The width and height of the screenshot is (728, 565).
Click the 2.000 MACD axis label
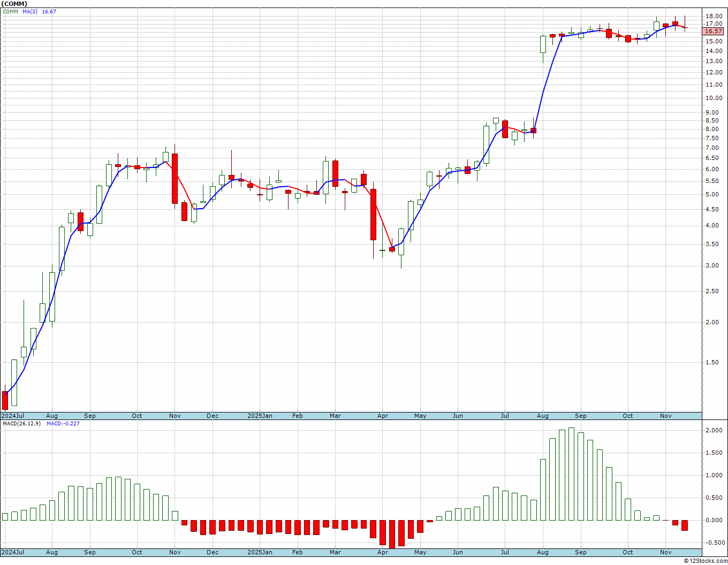[x=715, y=431]
